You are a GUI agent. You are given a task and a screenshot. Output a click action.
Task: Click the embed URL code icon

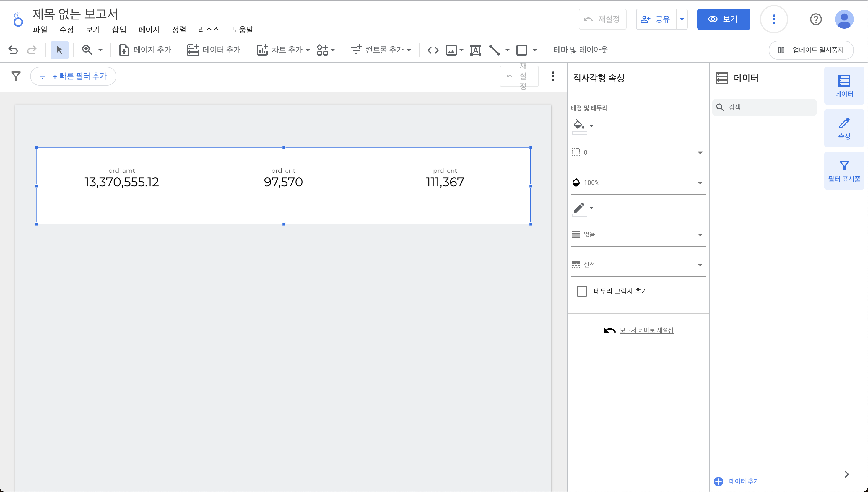(x=433, y=50)
